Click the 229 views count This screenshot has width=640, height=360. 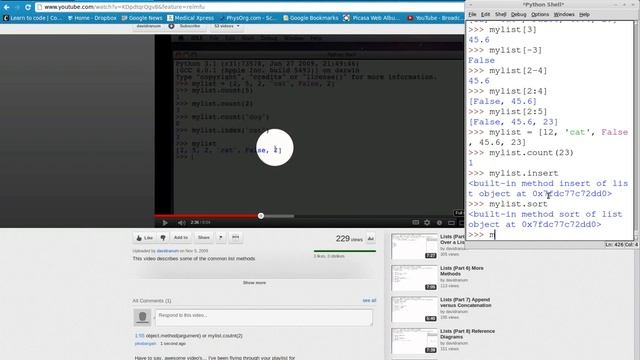pos(349,239)
